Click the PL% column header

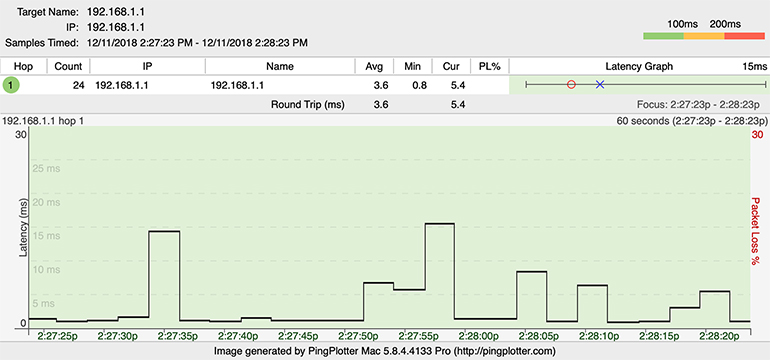pos(489,66)
